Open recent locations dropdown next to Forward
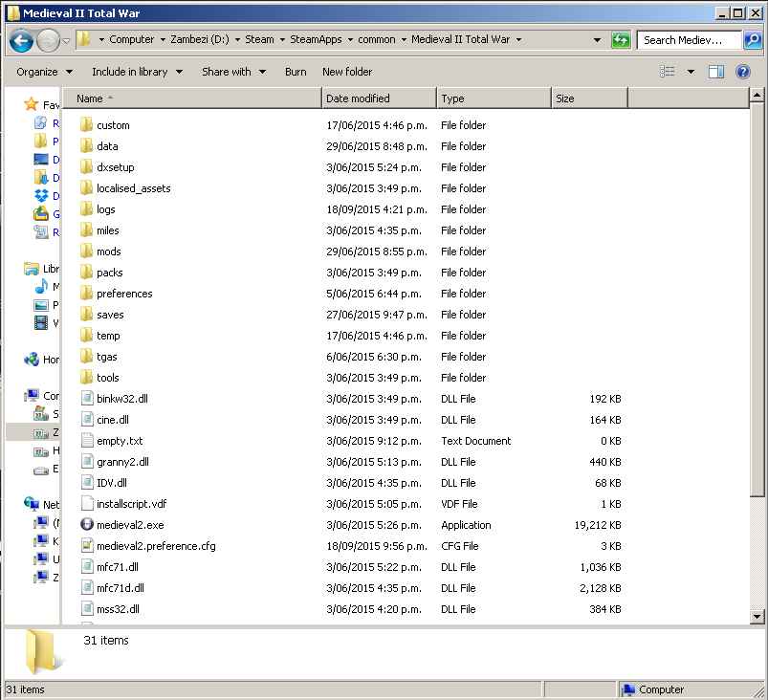This screenshot has width=768, height=700. coord(67,41)
